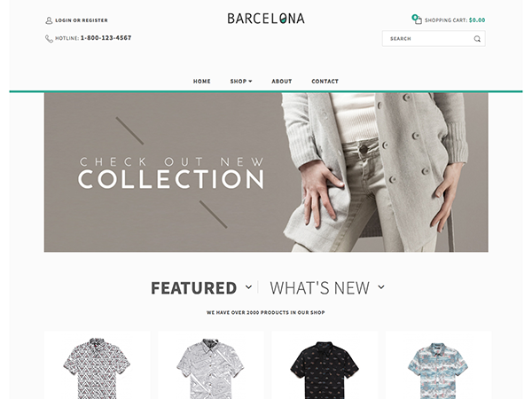Switch to the Featured products tab
532x399 pixels.
tap(193, 288)
